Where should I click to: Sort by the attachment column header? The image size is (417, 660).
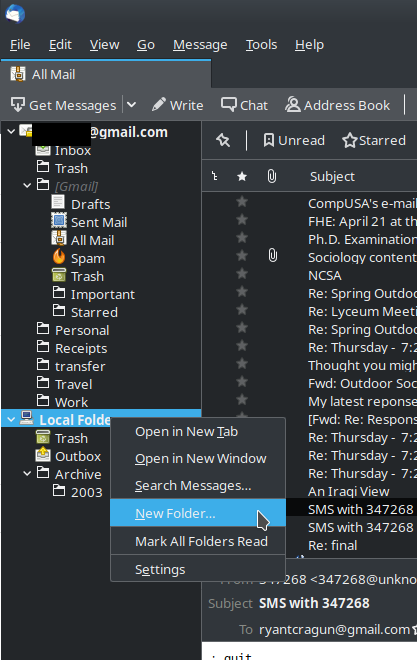(x=272, y=176)
